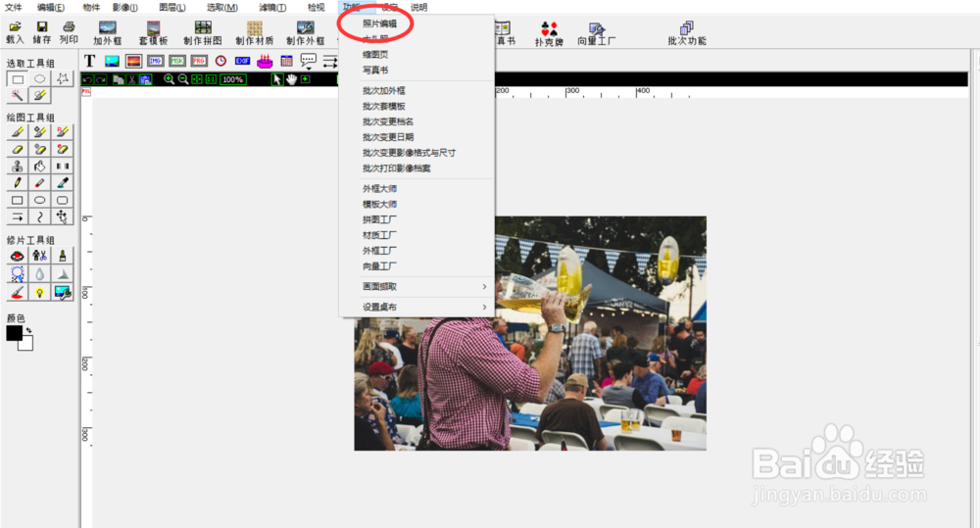Click the clock object icon
This screenshot has height=528, width=980.
click(x=220, y=62)
